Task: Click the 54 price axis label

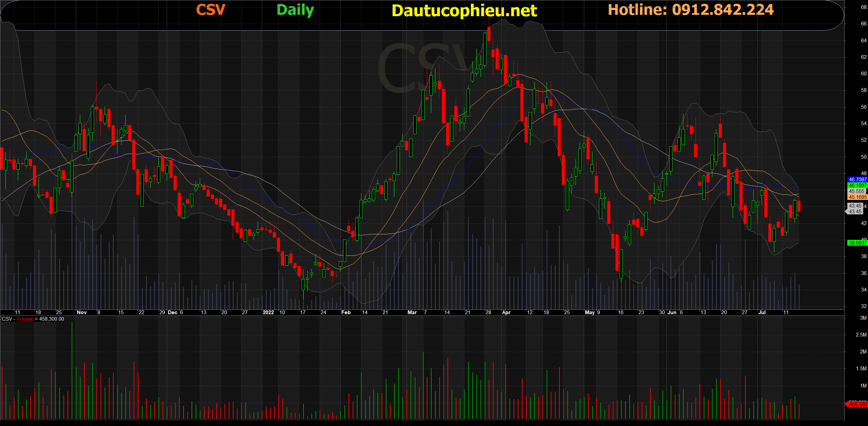Action: (864, 124)
